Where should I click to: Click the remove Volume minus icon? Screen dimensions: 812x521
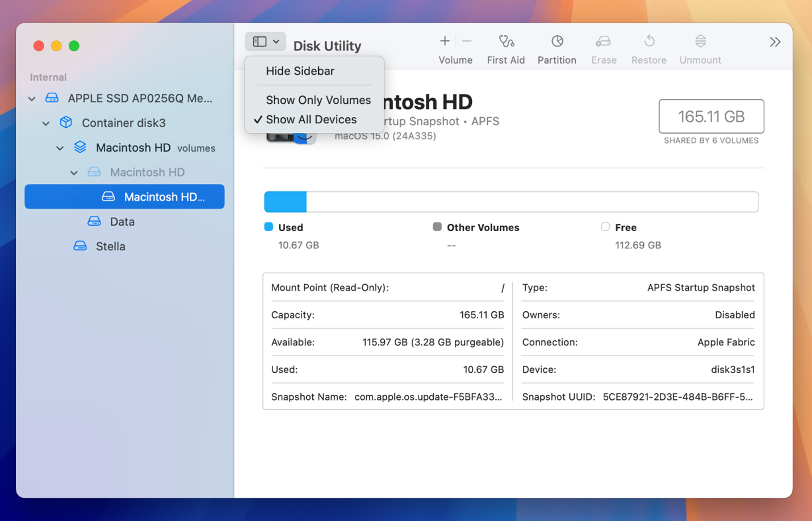pos(467,41)
